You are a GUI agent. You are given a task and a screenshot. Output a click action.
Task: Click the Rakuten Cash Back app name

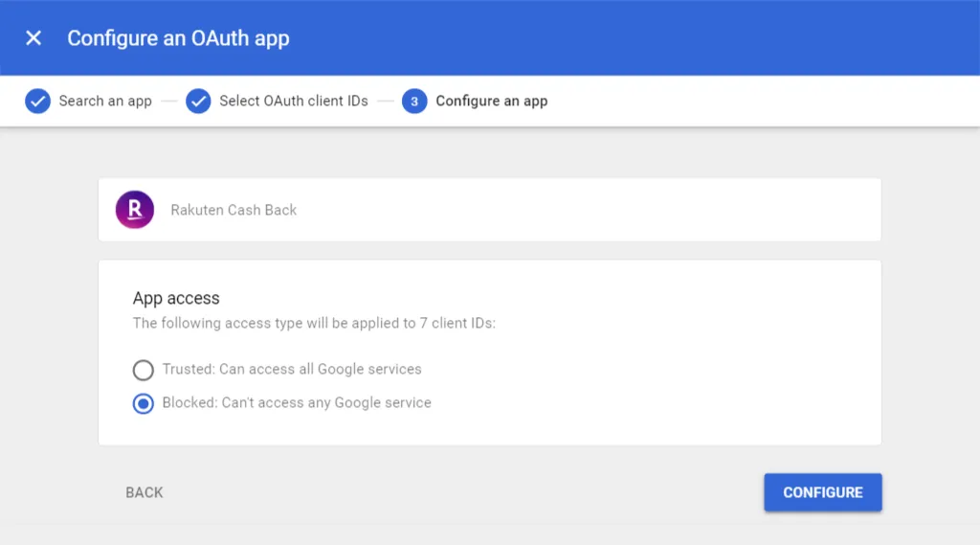click(234, 210)
